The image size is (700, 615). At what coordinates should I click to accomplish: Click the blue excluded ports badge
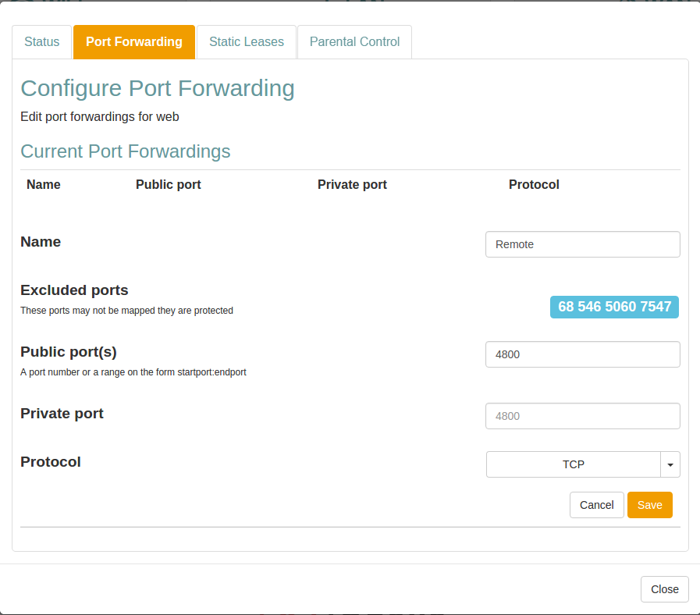614,307
